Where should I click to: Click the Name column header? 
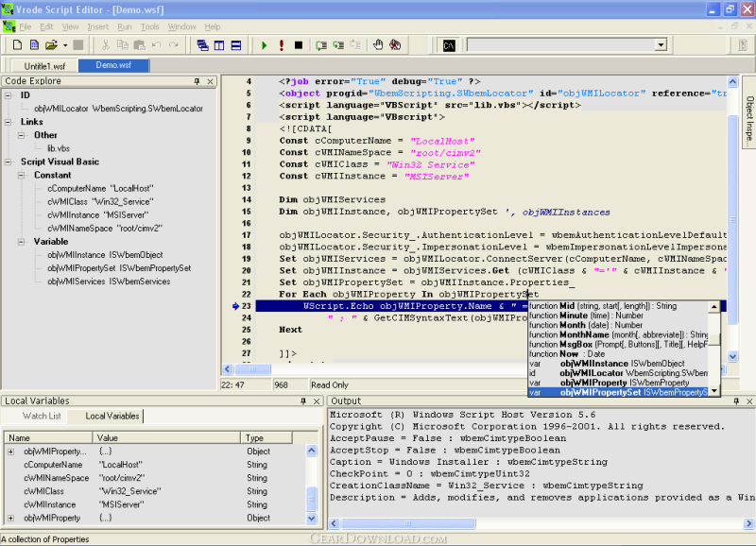(48, 437)
